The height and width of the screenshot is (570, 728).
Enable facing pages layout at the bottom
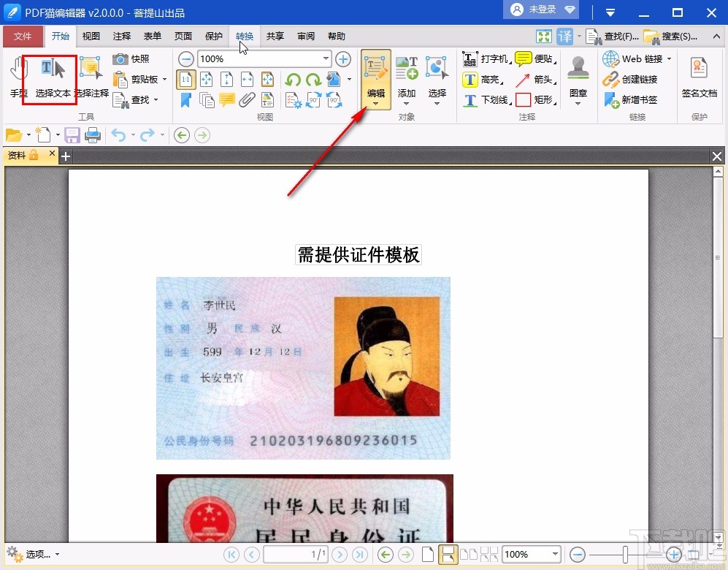[x=468, y=554]
